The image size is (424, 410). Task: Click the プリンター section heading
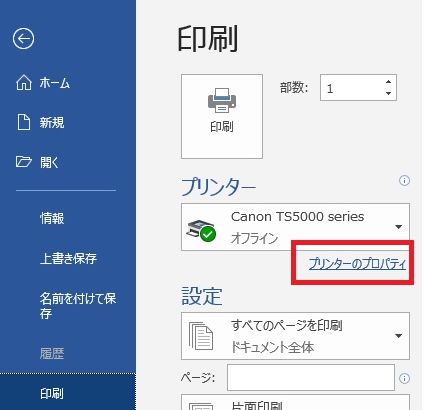tap(219, 187)
